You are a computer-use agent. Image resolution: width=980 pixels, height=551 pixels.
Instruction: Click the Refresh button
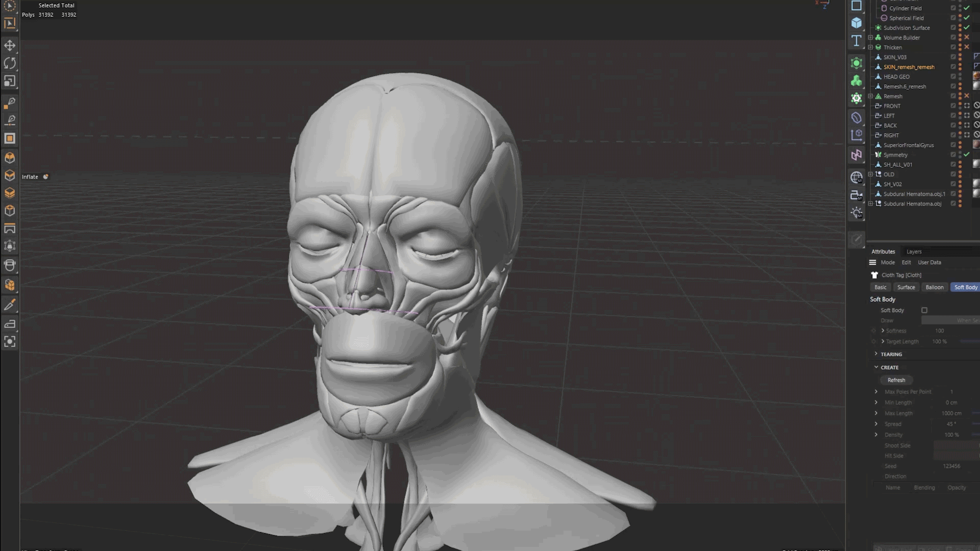point(896,380)
